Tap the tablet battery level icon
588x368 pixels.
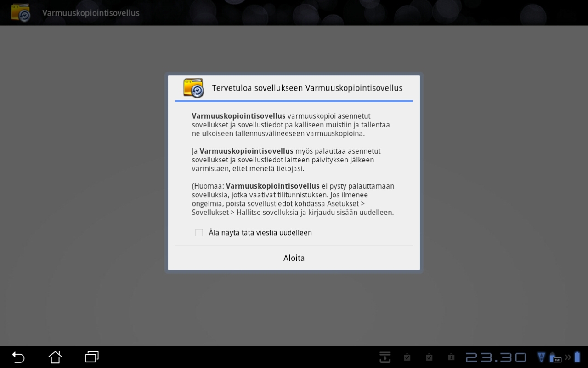(x=577, y=357)
